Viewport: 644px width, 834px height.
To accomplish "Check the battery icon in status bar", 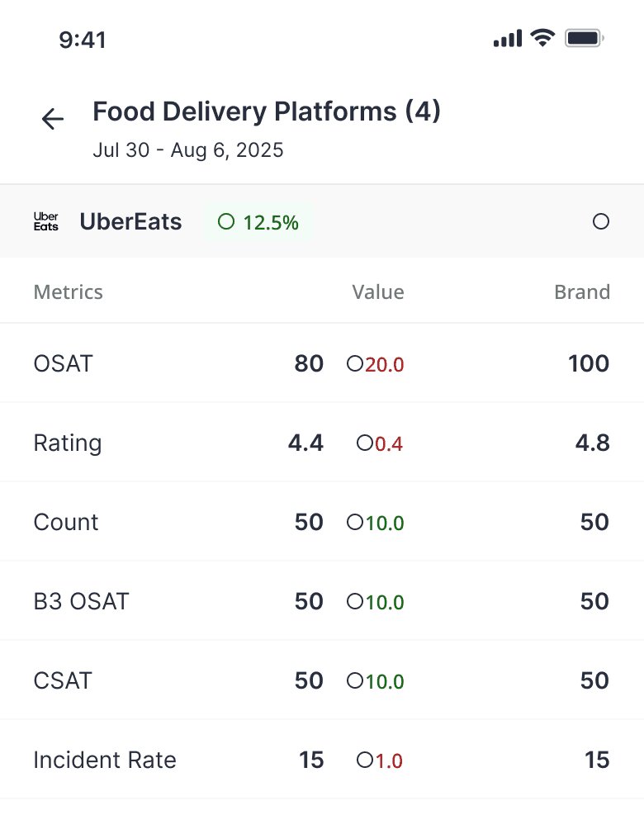I will 585,38.
